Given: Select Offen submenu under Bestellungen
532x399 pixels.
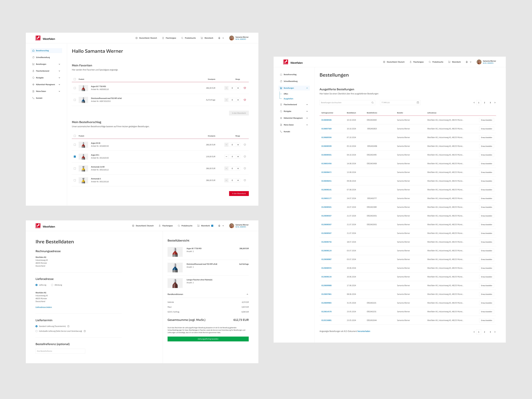Looking at the screenshot, I should click(x=286, y=94).
